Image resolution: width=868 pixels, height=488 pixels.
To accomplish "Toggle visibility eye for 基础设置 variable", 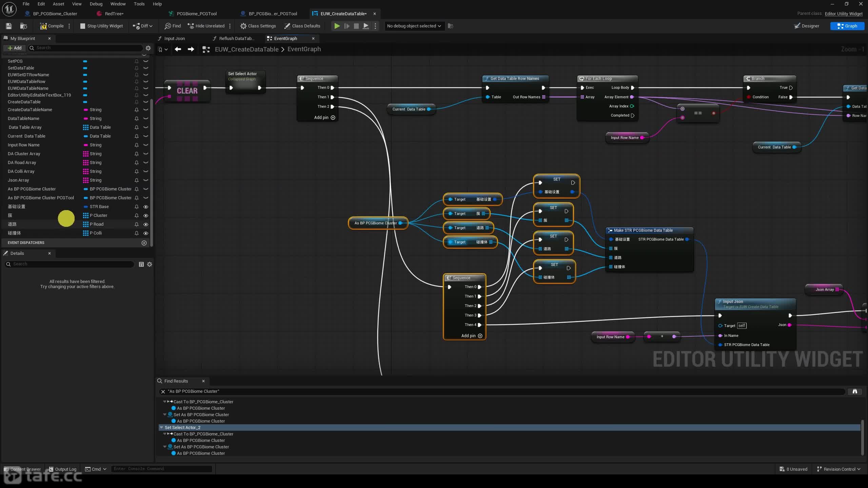I will point(146,207).
